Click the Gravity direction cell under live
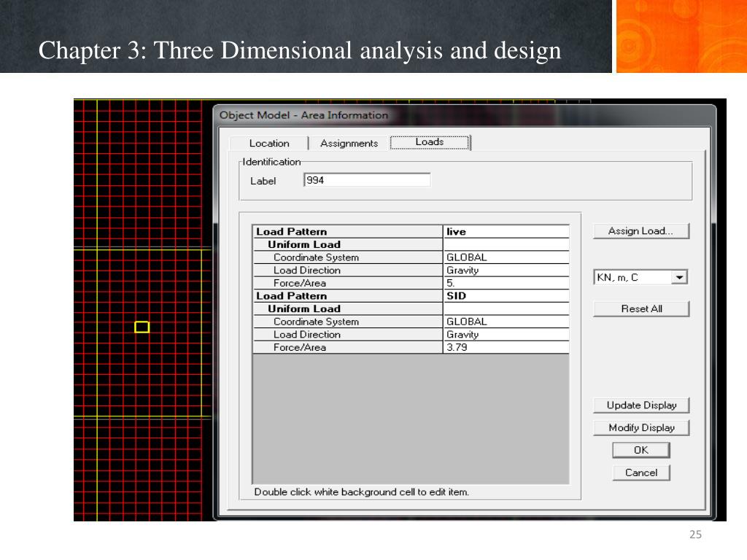 coord(506,271)
